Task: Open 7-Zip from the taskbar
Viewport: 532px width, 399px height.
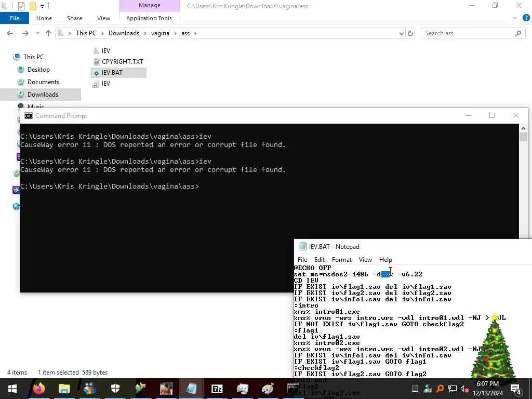Action: point(217,389)
